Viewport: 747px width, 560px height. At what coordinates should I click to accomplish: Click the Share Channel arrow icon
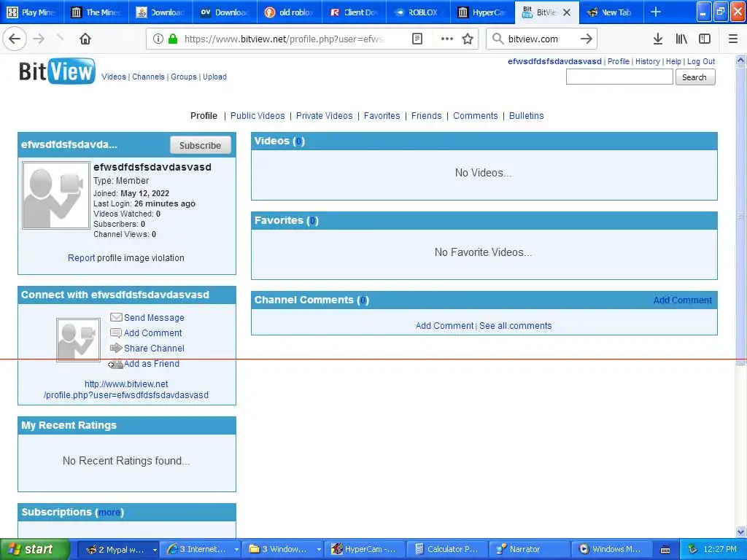tap(116, 348)
